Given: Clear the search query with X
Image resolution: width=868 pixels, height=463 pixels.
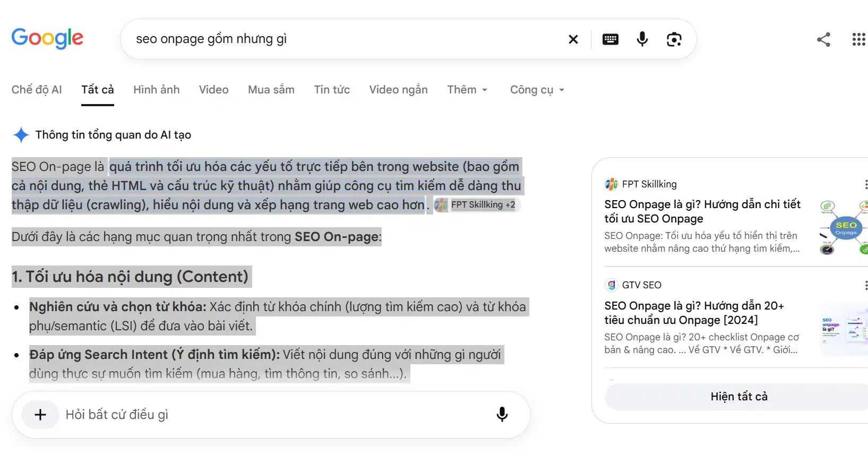Looking at the screenshot, I should [573, 39].
